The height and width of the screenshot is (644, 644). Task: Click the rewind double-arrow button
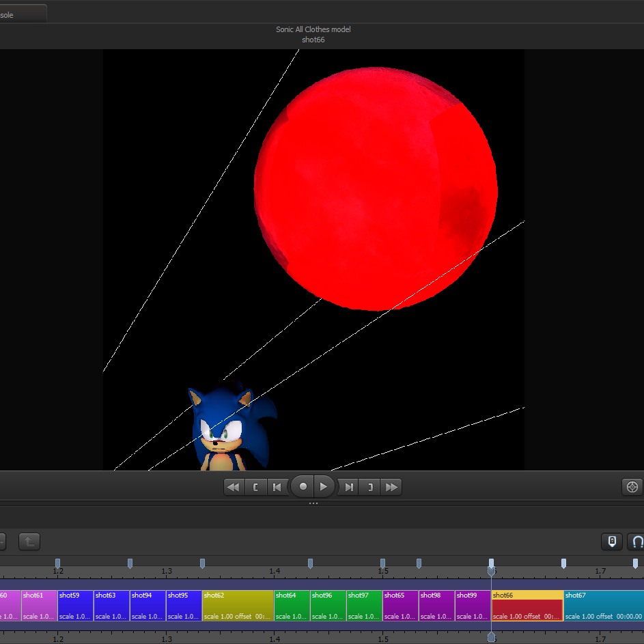coord(234,487)
